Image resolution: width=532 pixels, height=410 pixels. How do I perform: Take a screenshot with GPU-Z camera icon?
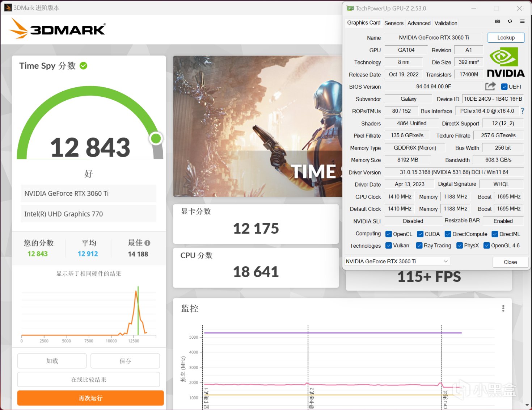tap(498, 21)
